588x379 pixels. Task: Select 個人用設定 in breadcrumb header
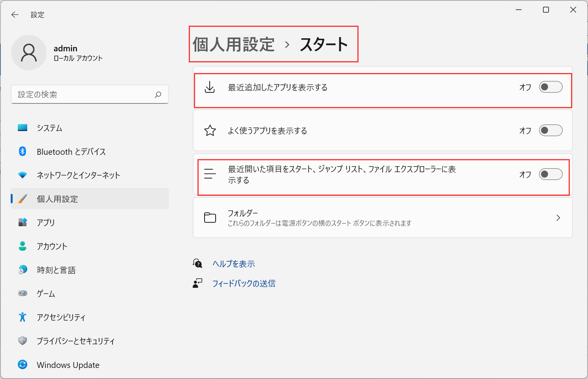[x=234, y=44]
